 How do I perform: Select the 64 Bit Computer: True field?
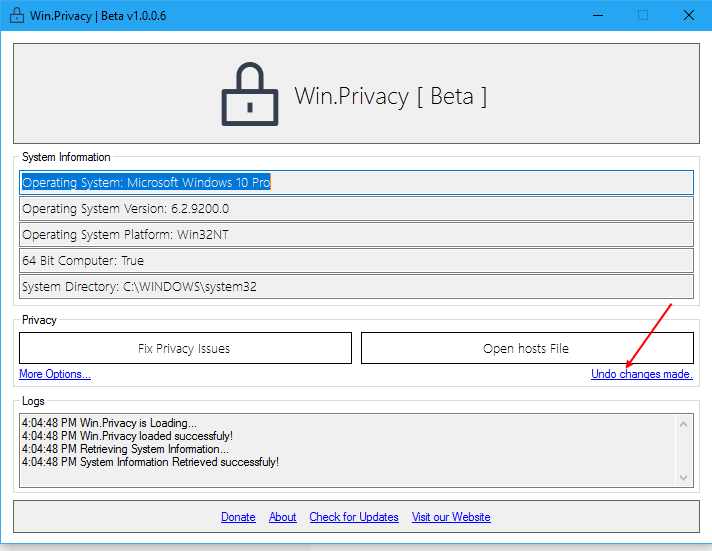[x=356, y=260]
